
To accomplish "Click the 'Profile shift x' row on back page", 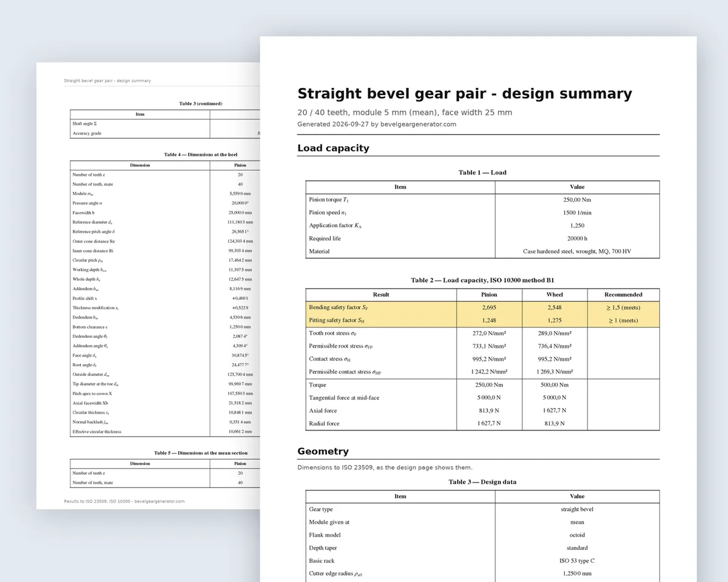I will coord(165,298).
